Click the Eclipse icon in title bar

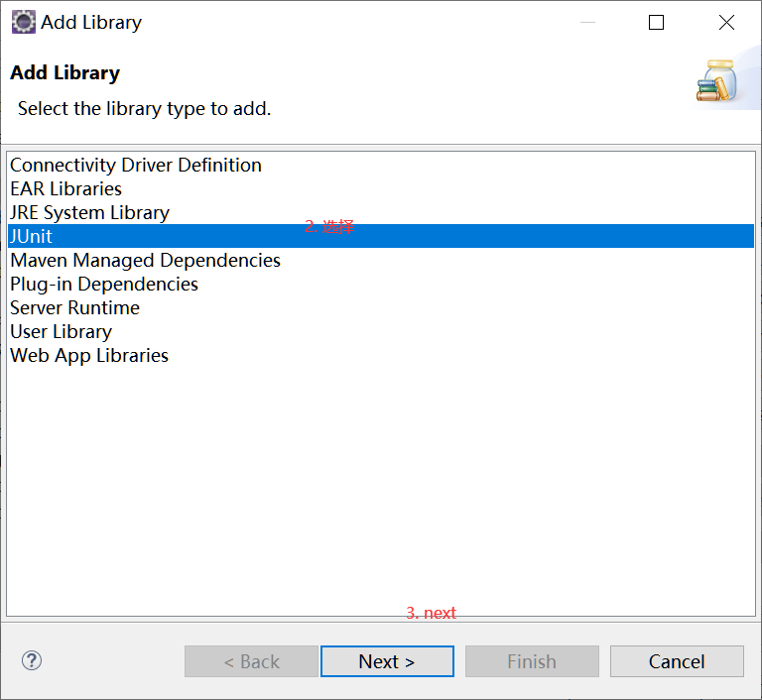click(24, 22)
